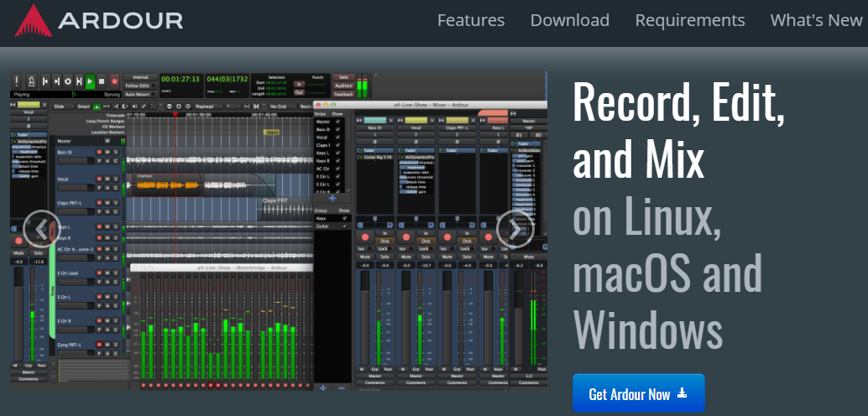Click the Get Ardour Now button
868x416 pixels.
tap(638, 394)
